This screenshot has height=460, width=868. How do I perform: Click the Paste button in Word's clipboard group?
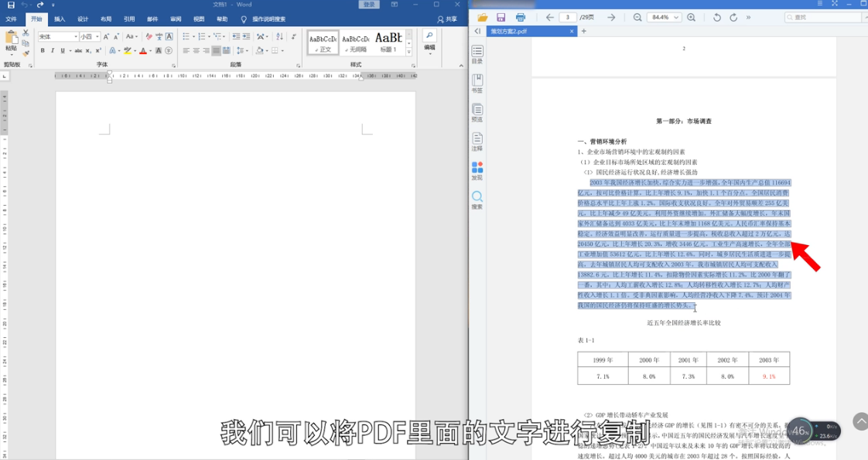pos(11,42)
